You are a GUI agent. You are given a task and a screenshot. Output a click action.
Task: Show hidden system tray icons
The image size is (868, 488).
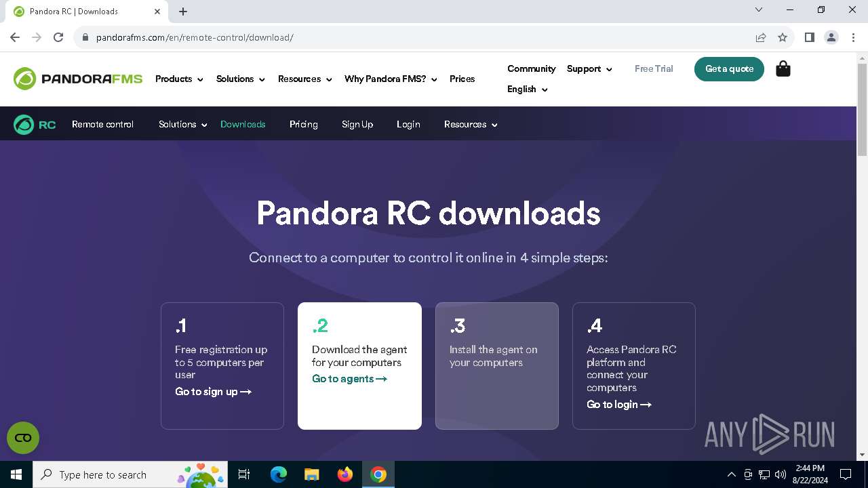pyautogui.click(x=731, y=474)
